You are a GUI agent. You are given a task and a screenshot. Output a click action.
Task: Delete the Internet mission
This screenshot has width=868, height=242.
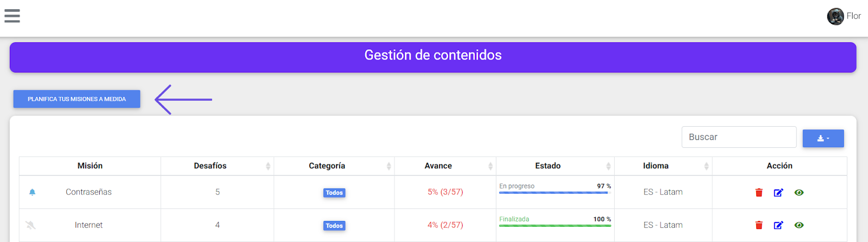[x=759, y=225]
